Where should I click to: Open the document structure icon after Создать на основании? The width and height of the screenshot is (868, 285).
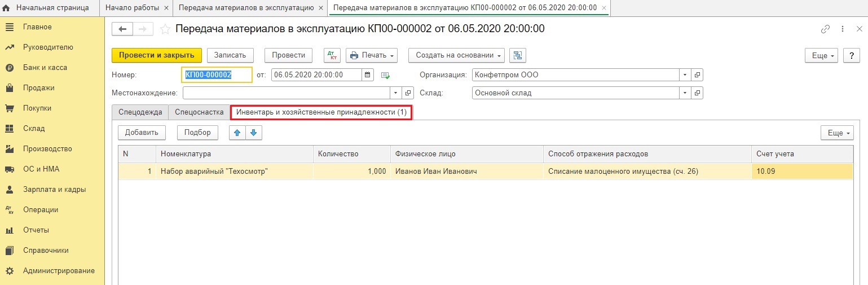[x=517, y=55]
